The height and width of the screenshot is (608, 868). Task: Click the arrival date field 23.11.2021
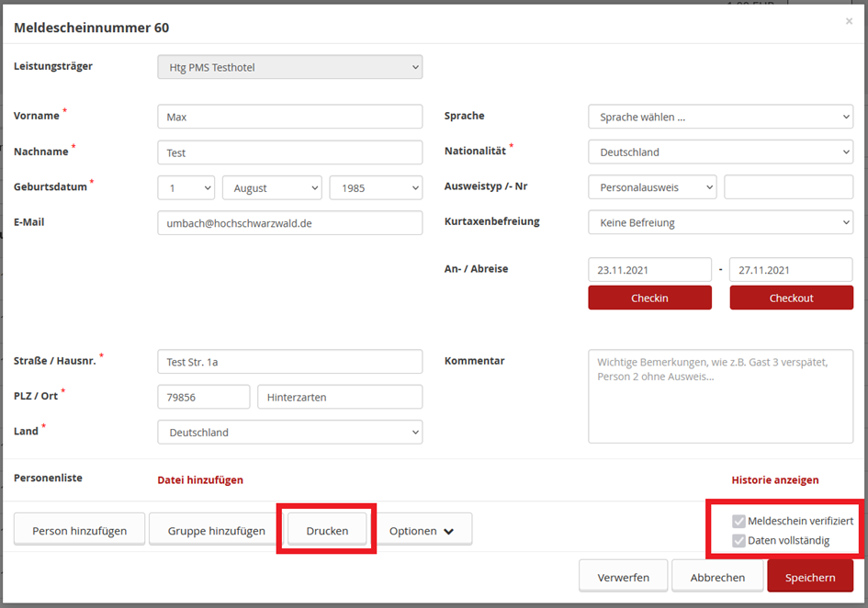point(649,270)
